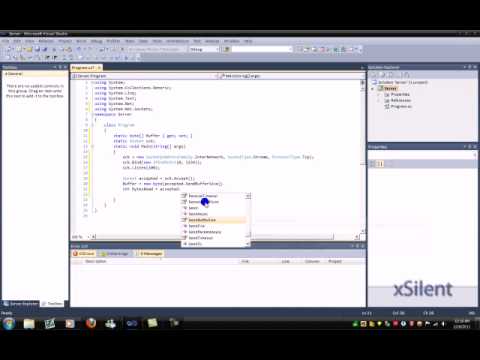
Task: Click Visual Studio icon on taskbar
Action: (x=132, y=323)
